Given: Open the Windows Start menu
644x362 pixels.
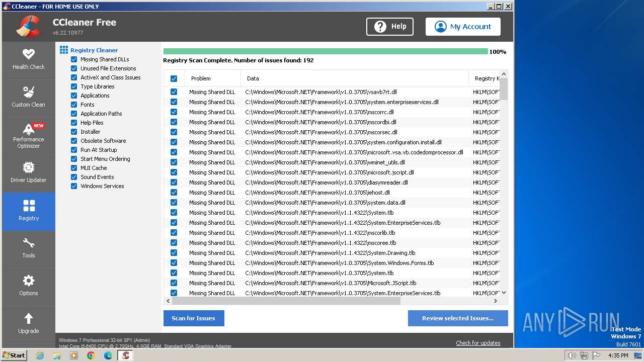Looking at the screenshot, I should (14, 355).
